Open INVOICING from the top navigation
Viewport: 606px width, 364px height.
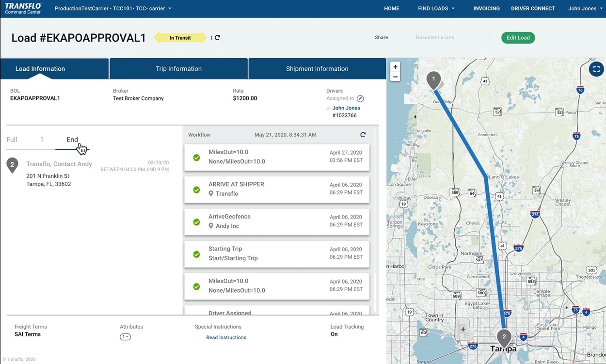click(486, 8)
